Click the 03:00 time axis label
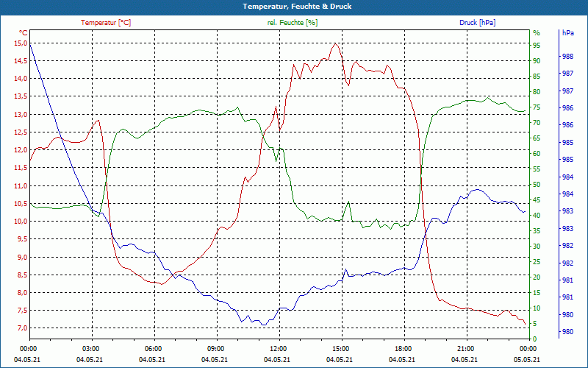 point(90,348)
